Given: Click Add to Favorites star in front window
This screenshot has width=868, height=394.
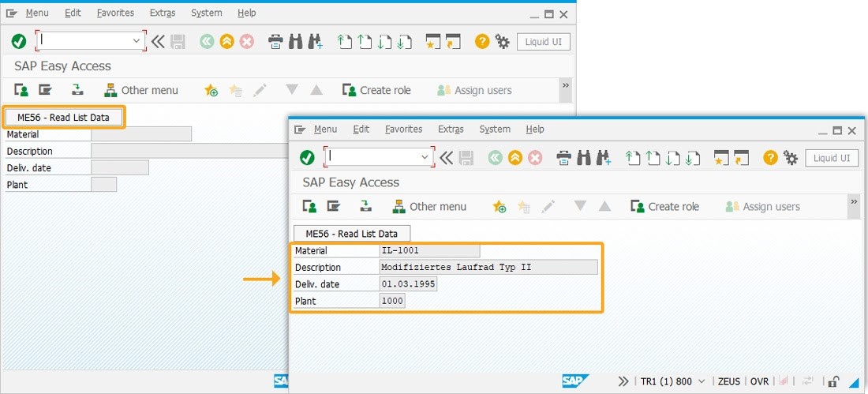Looking at the screenshot, I should click(499, 207).
